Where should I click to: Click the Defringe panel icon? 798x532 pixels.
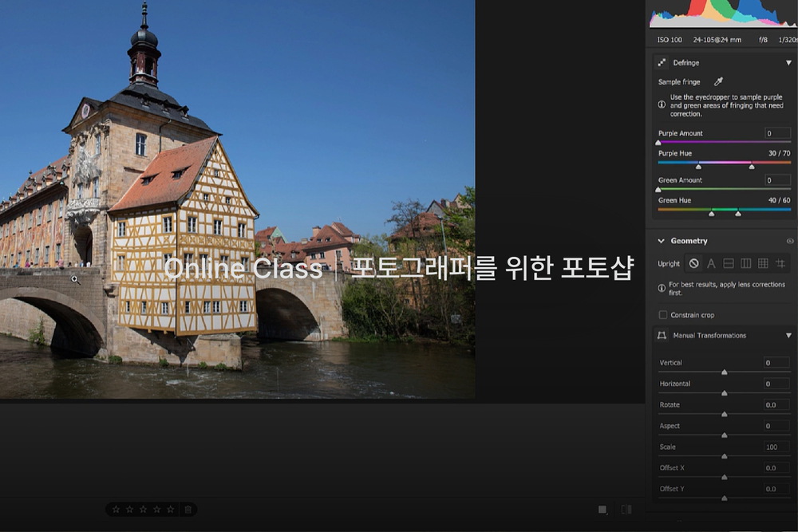(661, 62)
